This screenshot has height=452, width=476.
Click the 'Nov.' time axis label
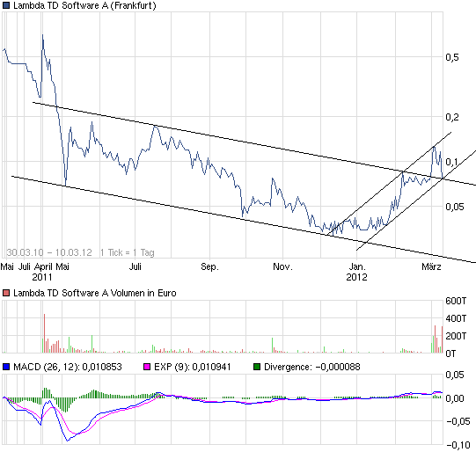(x=283, y=267)
